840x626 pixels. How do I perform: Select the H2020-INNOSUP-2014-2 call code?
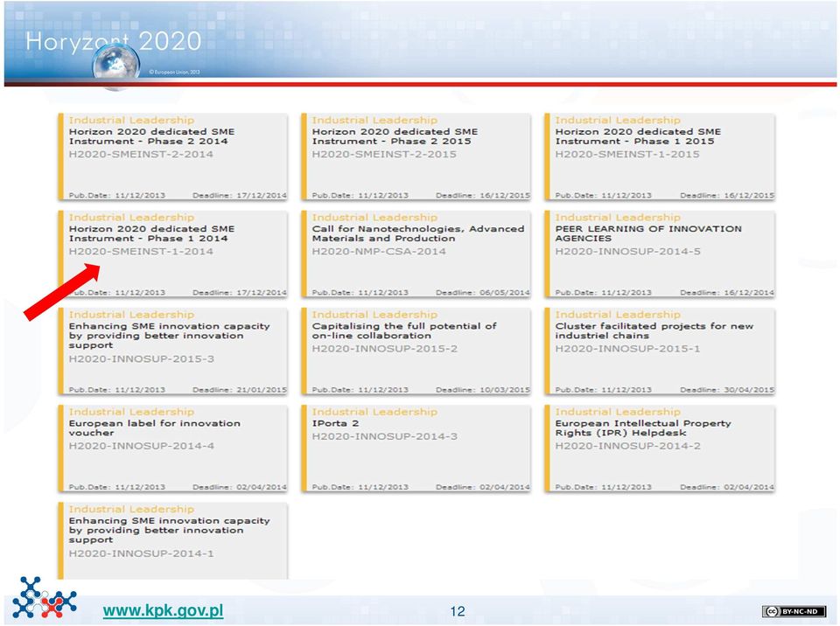pyautogui.click(x=627, y=446)
